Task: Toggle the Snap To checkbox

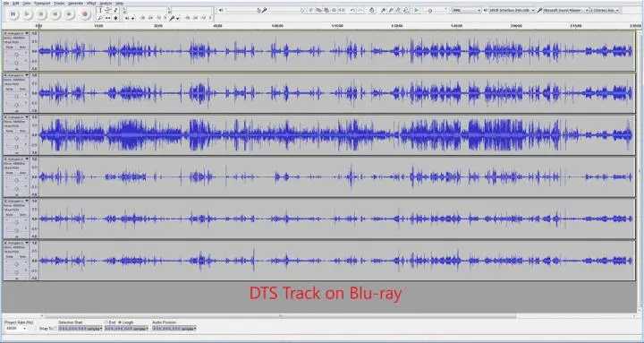Action: click(56, 328)
